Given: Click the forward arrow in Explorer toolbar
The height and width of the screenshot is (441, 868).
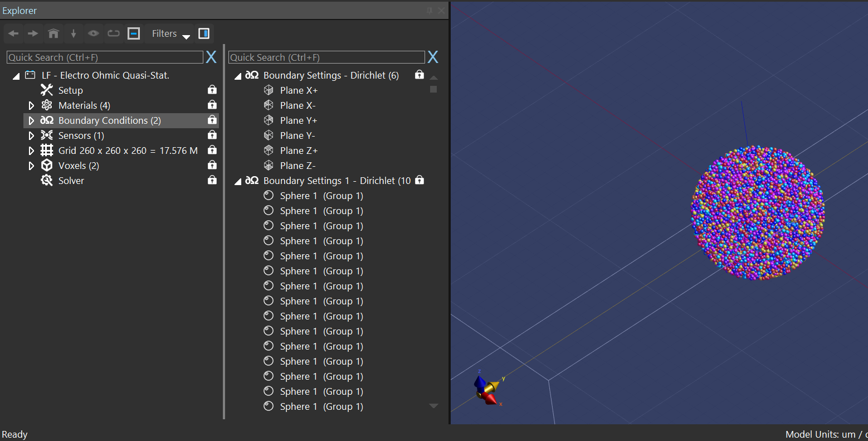Looking at the screenshot, I should (x=33, y=33).
